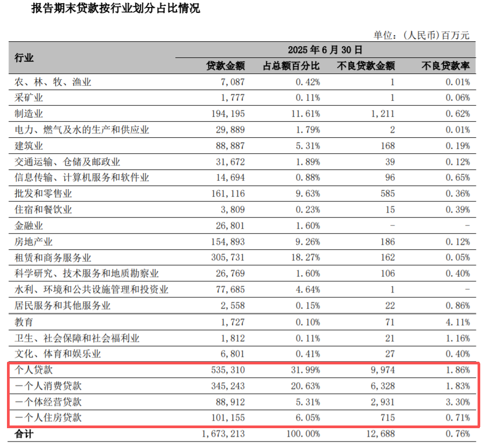This screenshot has height=448, width=484.
Task: Click the non-performing rate 0.65%
Action: click(457, 178)
